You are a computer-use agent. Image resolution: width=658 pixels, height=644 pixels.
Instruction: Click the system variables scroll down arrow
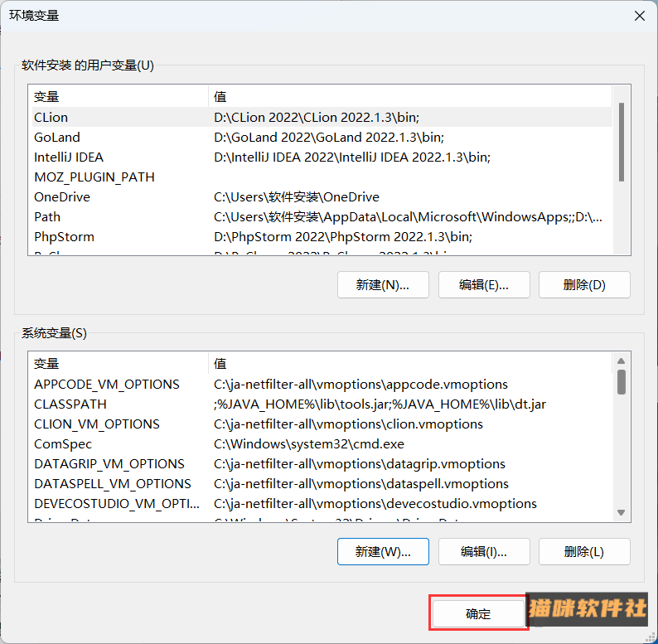tap(622, 512)
